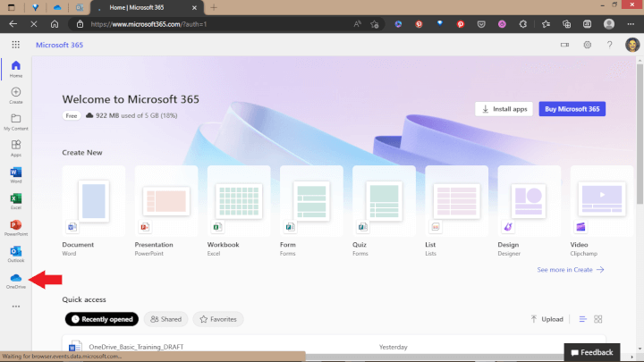Add page to favorites star icon
The height and width of the screenshot is (362, 644).
click(x=374, y=24)
